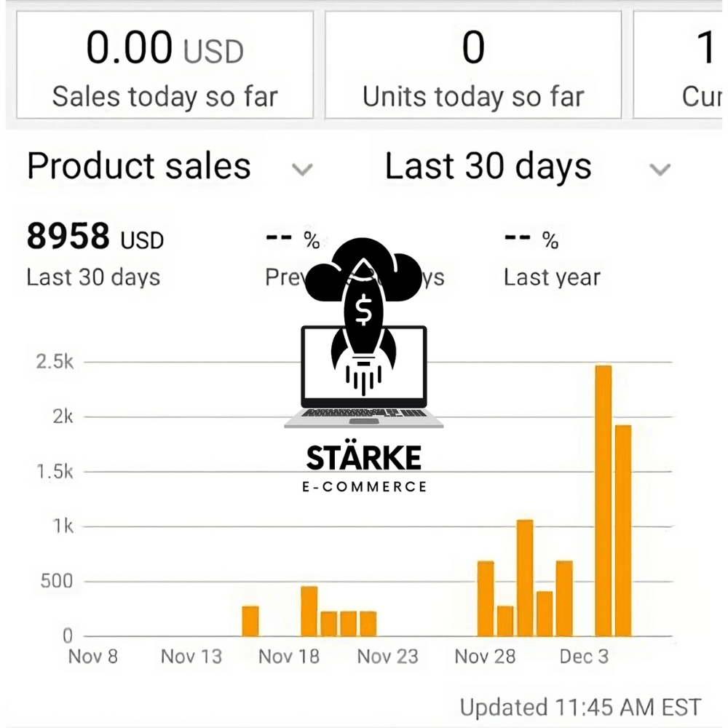
Task: Select the Product sales metric label
Action: coord(139,166)
